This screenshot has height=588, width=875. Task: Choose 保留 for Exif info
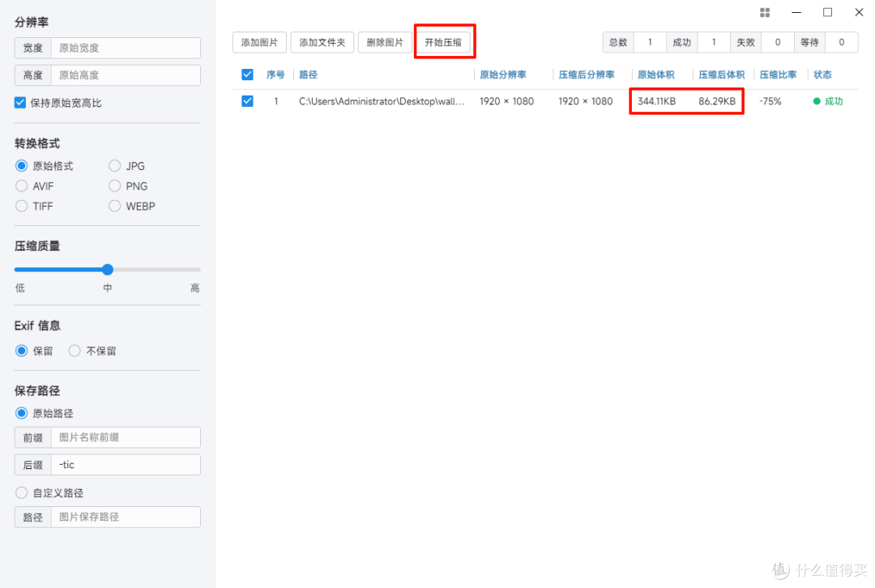pyautogui.click(x=21, y=351)
